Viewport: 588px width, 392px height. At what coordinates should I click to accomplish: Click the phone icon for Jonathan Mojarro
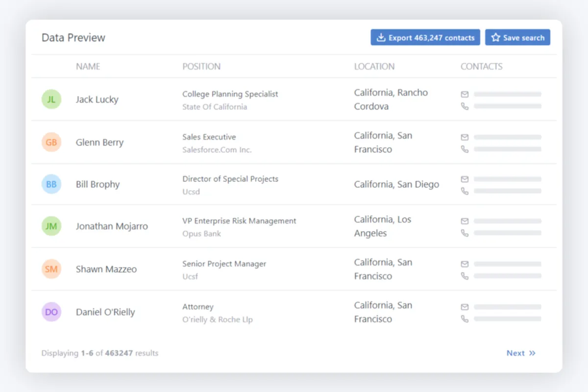point(465,233)
